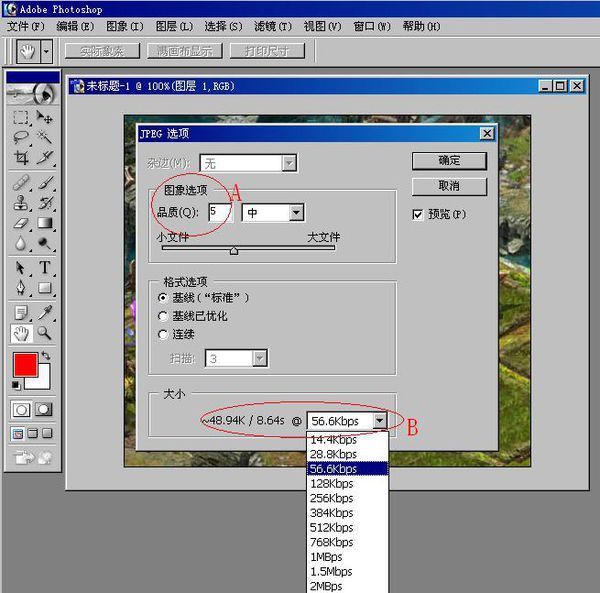
Task: Click the 56.6Kbps speed dropdown arrow
Action: [x=379, y=421]
